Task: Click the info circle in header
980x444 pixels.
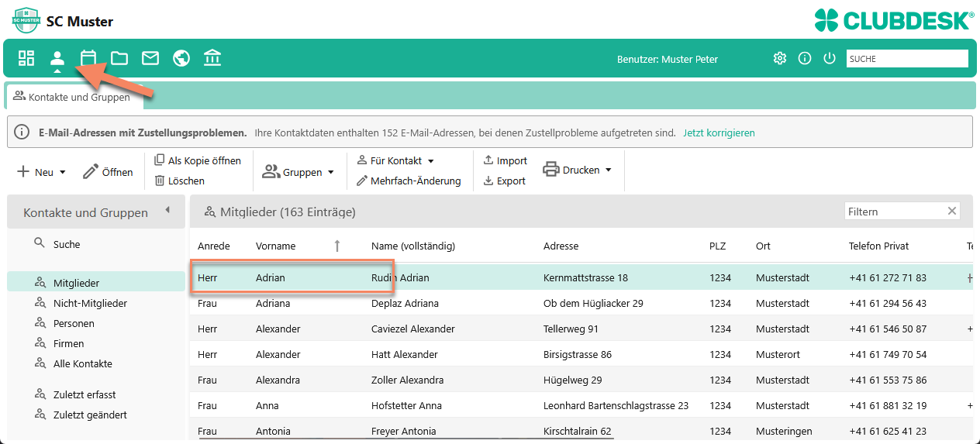Action: pos(805,58)
